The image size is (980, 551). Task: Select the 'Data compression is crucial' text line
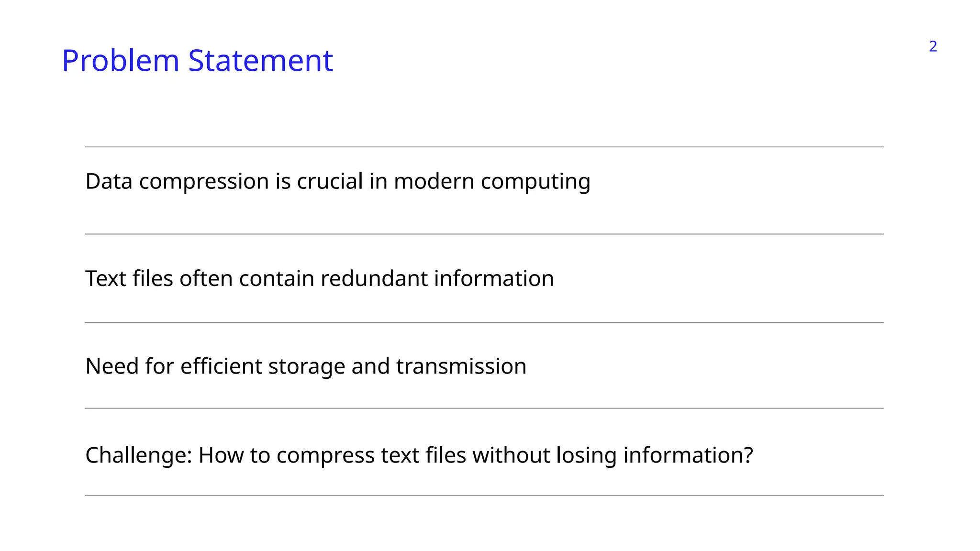(337, 181)
